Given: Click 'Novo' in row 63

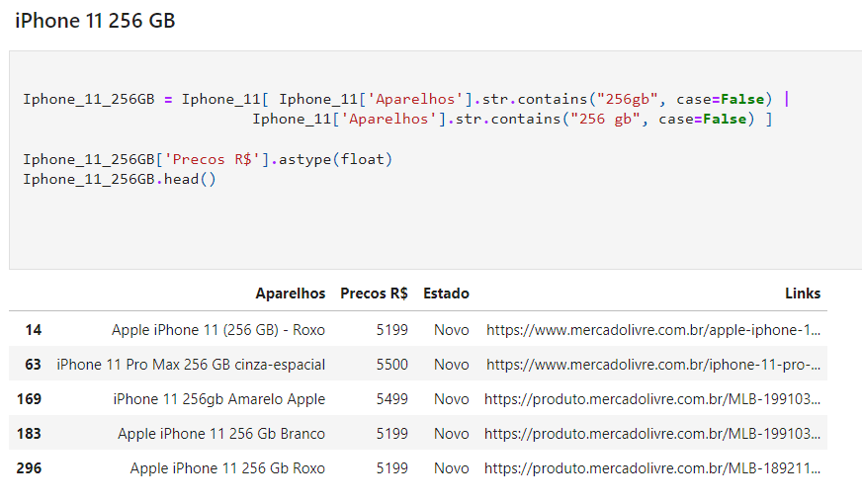Looking at the screenshot, I should pos(452,365).
